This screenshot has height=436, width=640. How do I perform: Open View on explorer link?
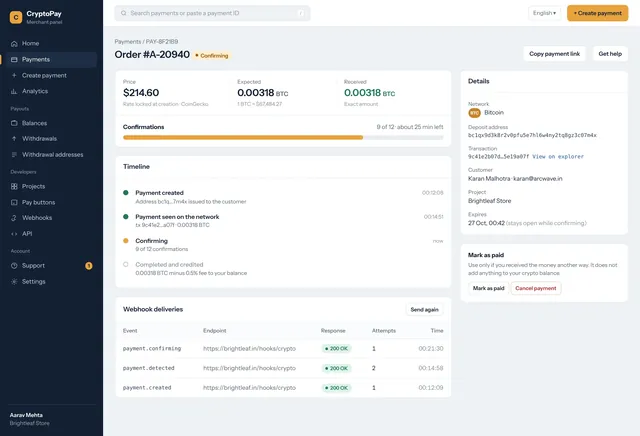(x=558, y=157)
